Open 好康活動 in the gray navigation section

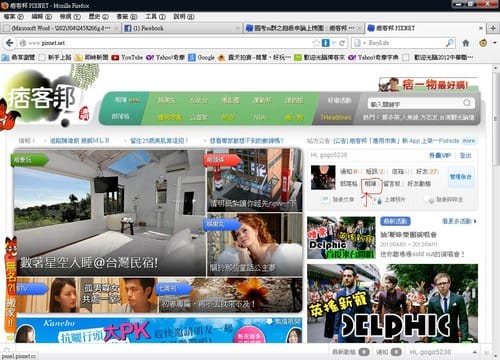click(339, 100)
